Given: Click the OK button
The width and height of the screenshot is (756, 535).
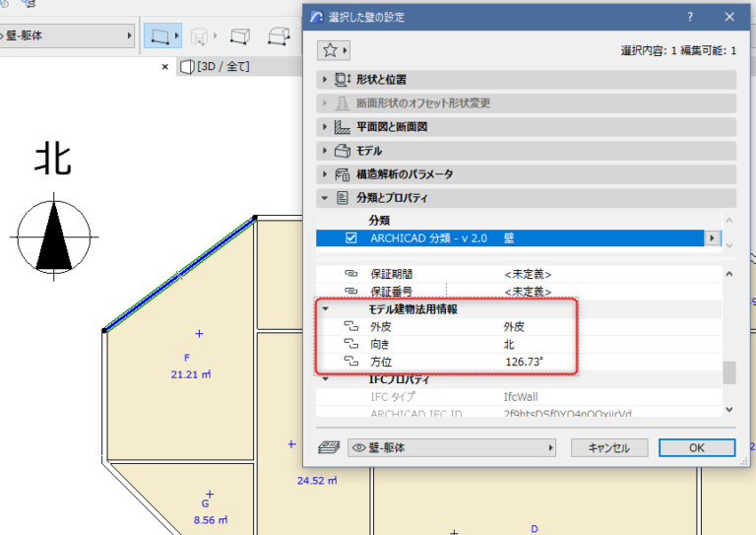Looking at the screenshot, I should click(x=697, y=447).
